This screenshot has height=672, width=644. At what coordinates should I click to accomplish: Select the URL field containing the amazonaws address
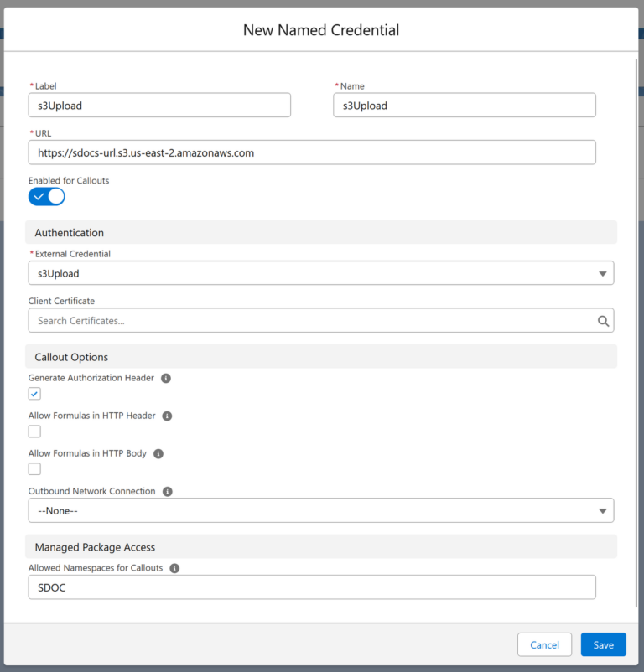click(x=312, y=152)
